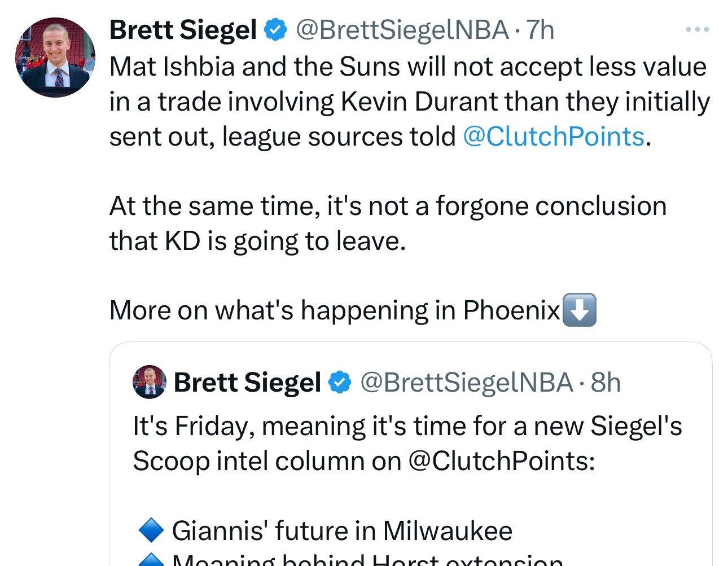728x566 pixels.
Task: Click @BrettSiegelNBA handle in quoted tweet
Action: coord(466,383)
